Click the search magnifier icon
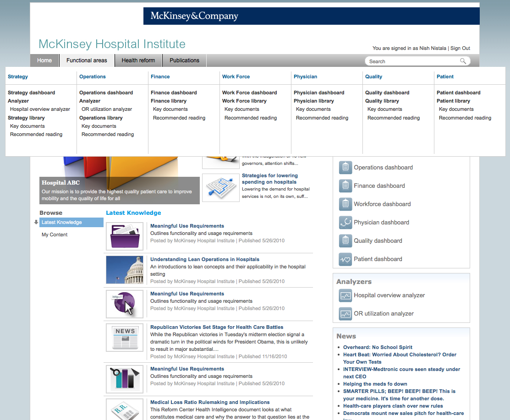Viewport: 510px width, 420px height. (x=463, y=61)
